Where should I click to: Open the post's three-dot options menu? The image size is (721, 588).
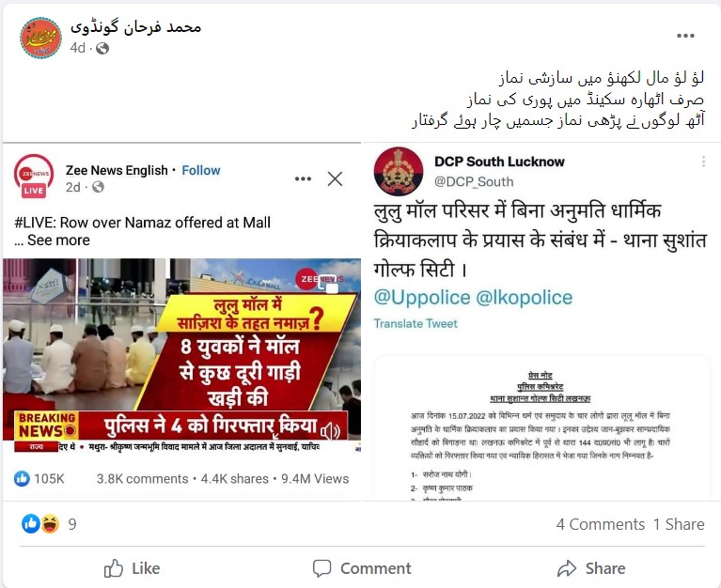pos(685,36)
